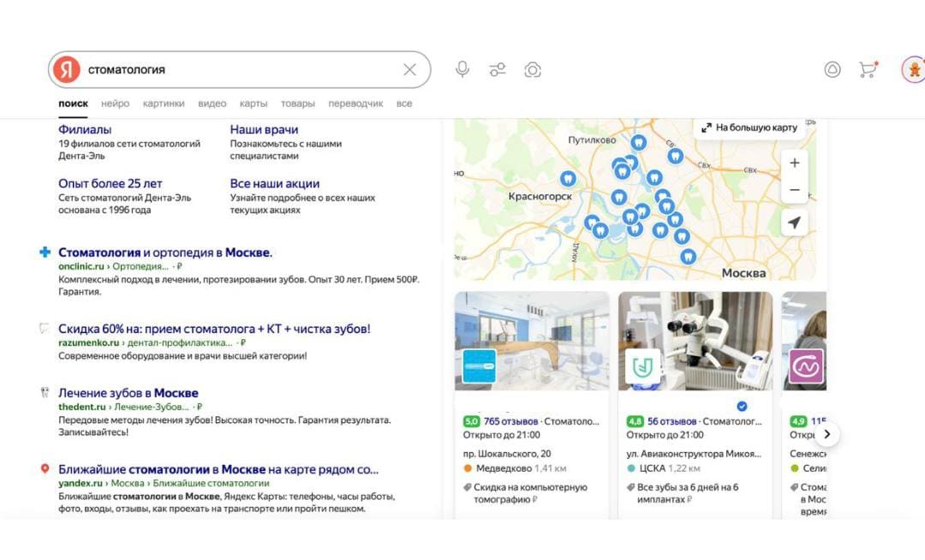Click address пр. Шокальского, 20
925x560 pixels.
coord(507,453)
